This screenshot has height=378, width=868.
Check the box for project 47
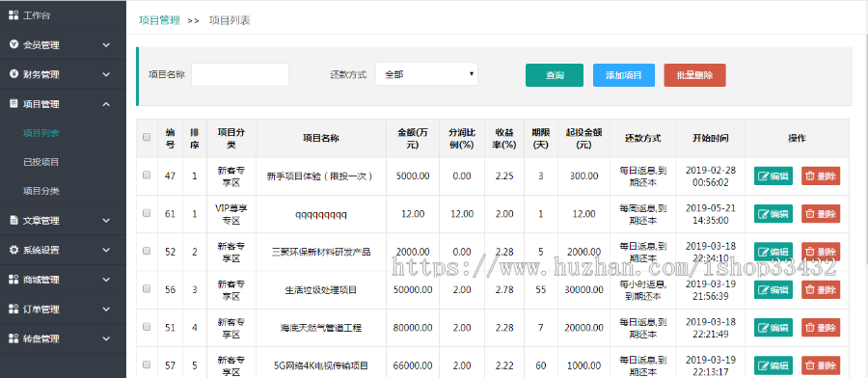[x=147, y=175]
